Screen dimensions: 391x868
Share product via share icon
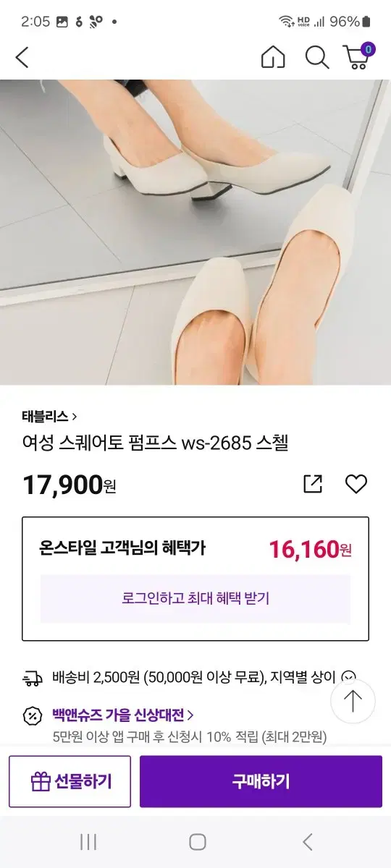pos(313,484)
